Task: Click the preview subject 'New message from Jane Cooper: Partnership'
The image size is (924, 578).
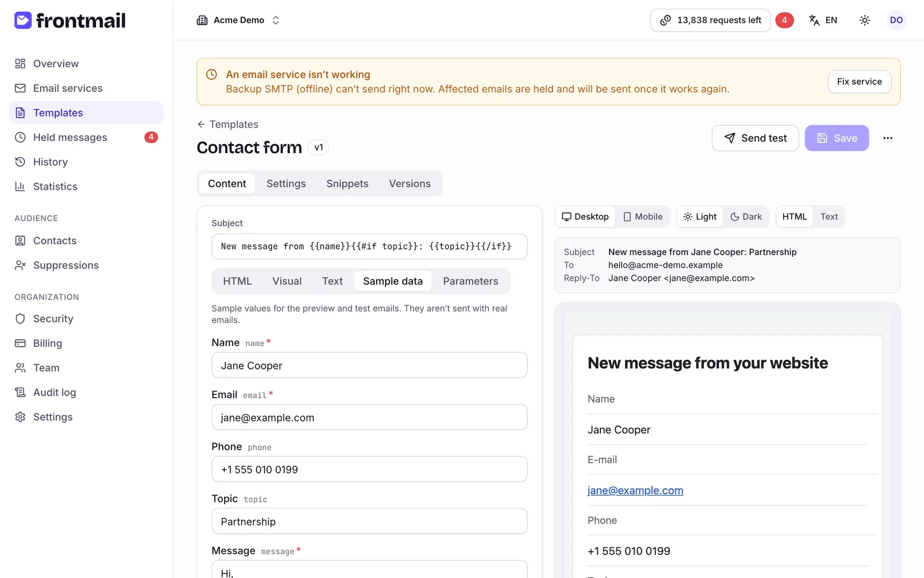Action: tap(702, 252)
